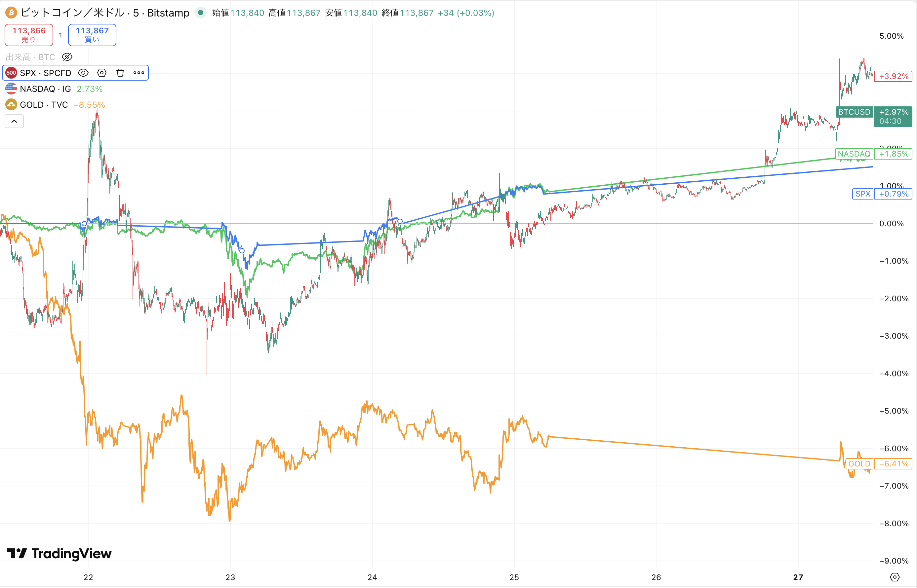Click the Bitcoin logo icon in the legend
This screenshot has height=588, width=917.
11,13
